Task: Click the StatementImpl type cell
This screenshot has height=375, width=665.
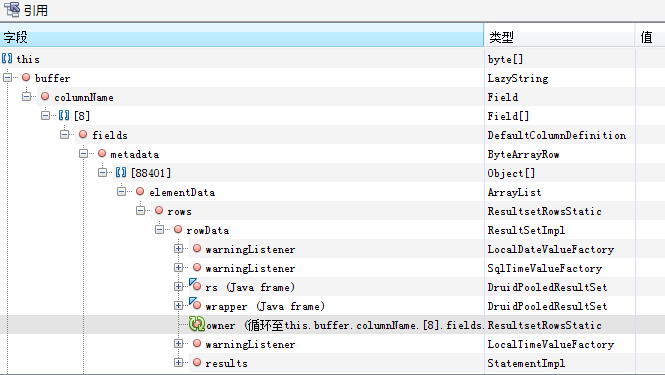Action: (559, 363)
